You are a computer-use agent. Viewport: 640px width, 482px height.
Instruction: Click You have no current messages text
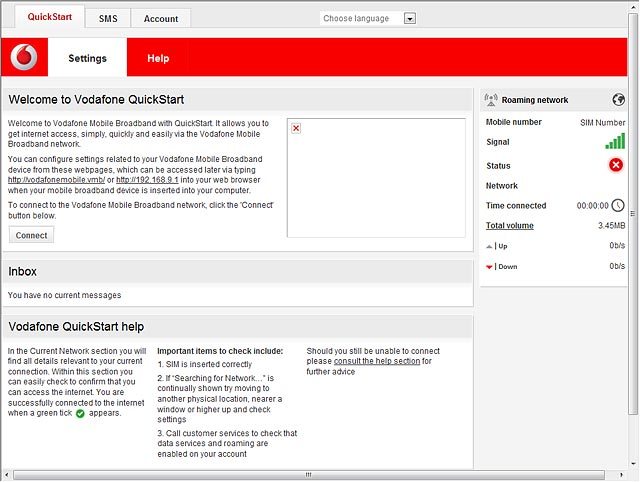coord(64,295)
